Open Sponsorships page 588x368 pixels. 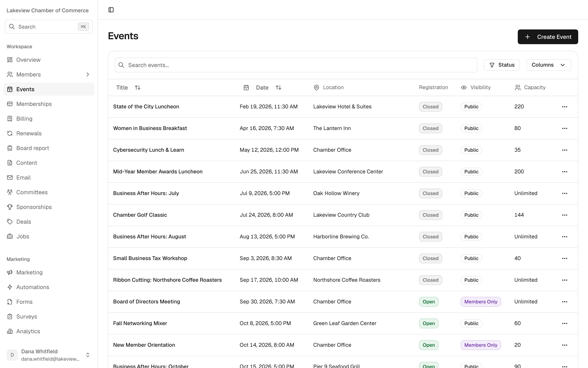coord(49,207)
